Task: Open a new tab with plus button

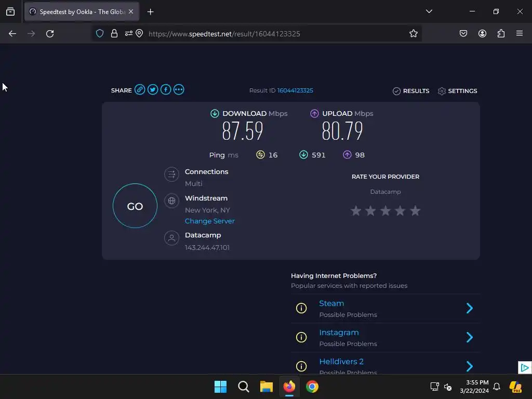Action: [150, 12]
